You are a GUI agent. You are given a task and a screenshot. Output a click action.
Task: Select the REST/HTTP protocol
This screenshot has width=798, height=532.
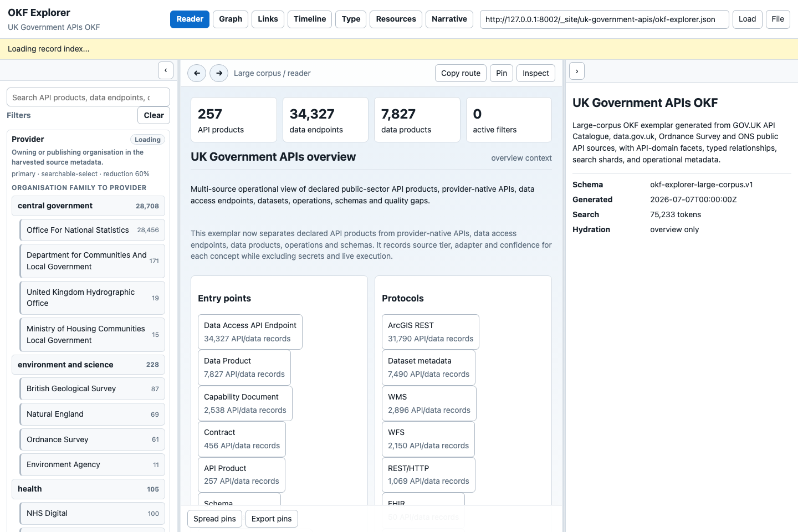428,475
